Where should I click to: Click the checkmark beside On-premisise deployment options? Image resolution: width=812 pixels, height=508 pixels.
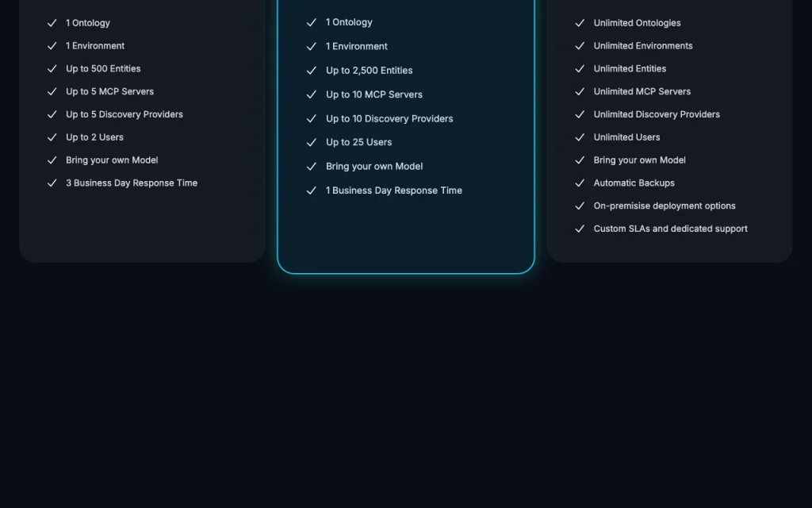(x=580, y=206)
